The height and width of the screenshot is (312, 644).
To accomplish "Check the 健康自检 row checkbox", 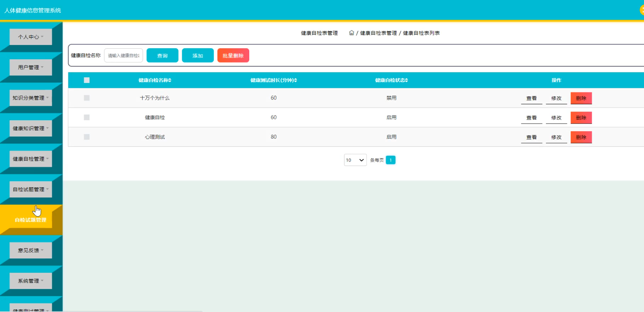I will point(87,117).
